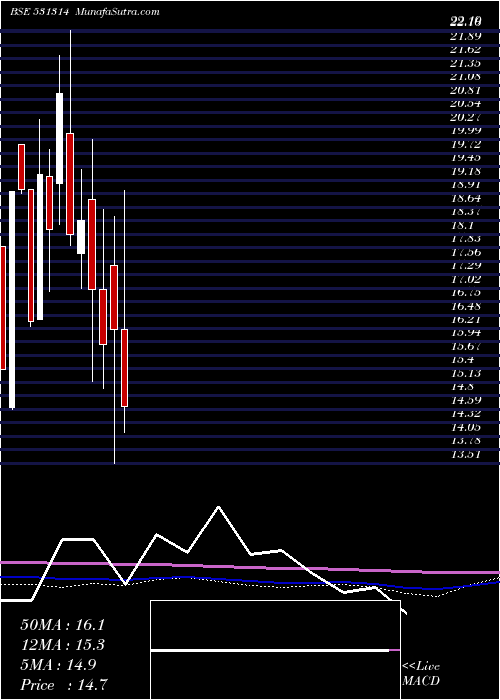Click the 5MA : 14.9 readout
Screen dimensions: 500x700
[58, 665]
